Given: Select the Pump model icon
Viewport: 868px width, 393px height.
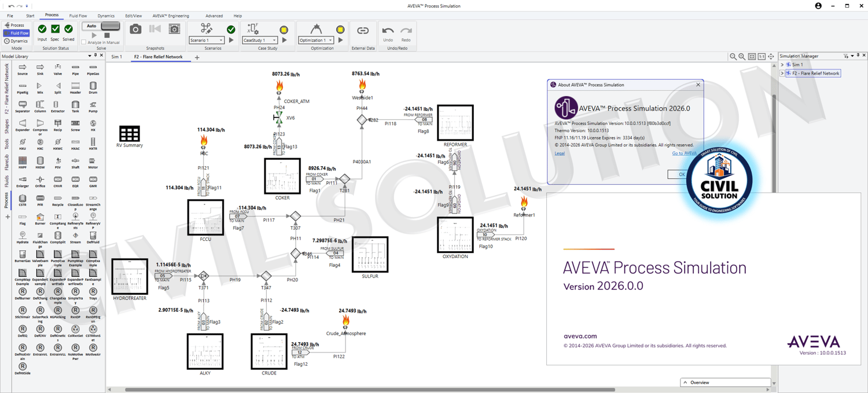Looking at the screenshot, I should point(93,105).
